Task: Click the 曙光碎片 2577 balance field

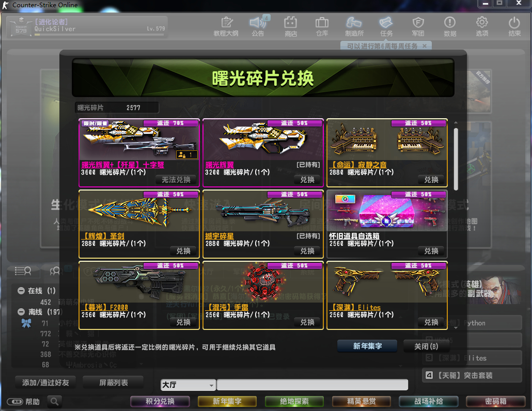Action: (x=117, y=108)
